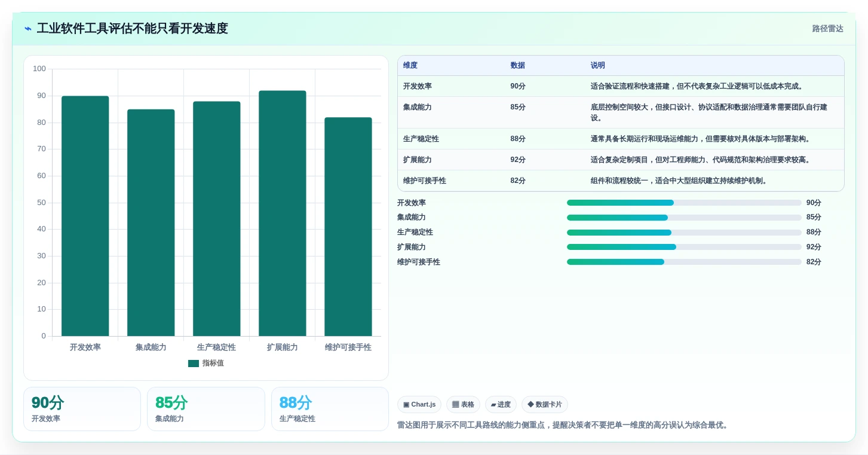The image size is (868, 455).
Task: Click the 集成能力 x-axis label
Action: (x=151, y=347)
